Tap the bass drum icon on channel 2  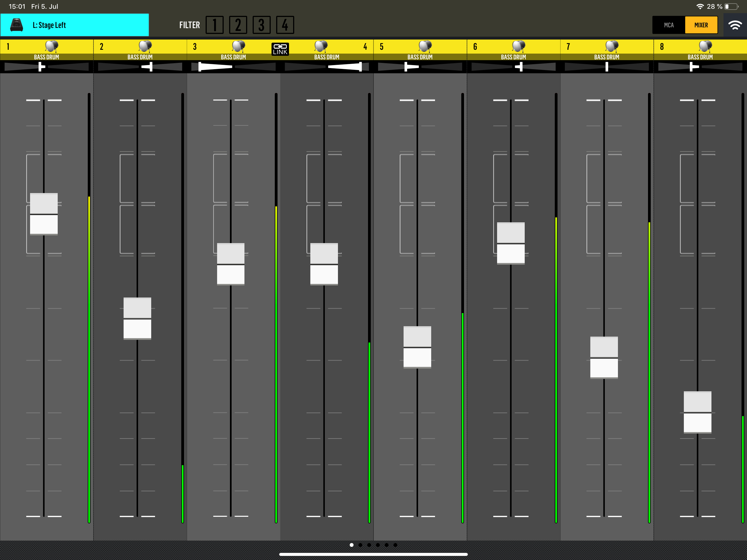[145, 46]
